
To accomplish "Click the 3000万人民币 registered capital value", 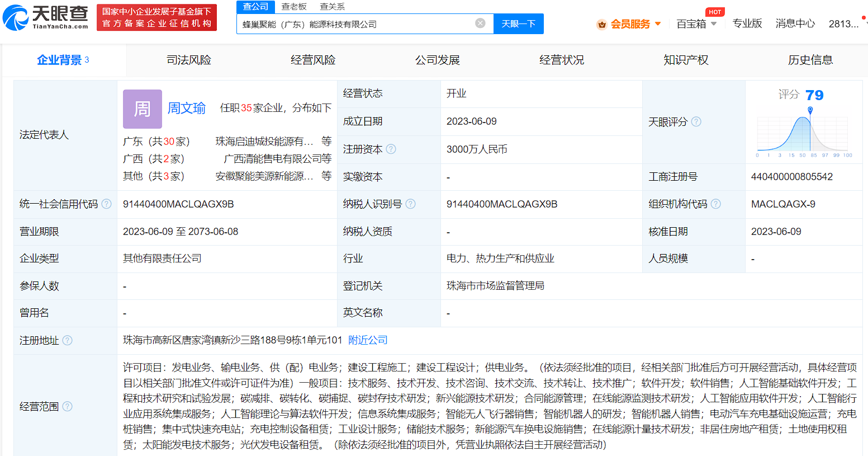I will 477,149.
